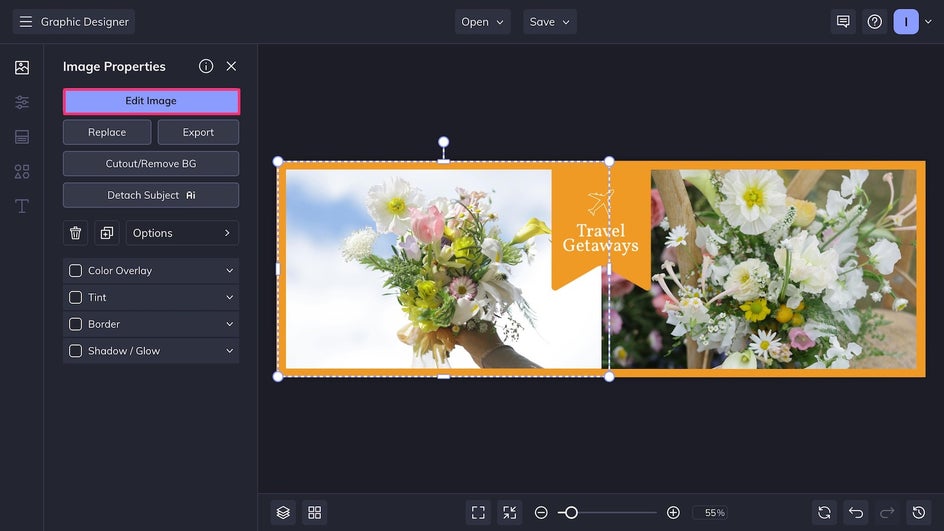Click the zoom slider handle
Screen dimensions: 944x531
(x=571, y=512)
